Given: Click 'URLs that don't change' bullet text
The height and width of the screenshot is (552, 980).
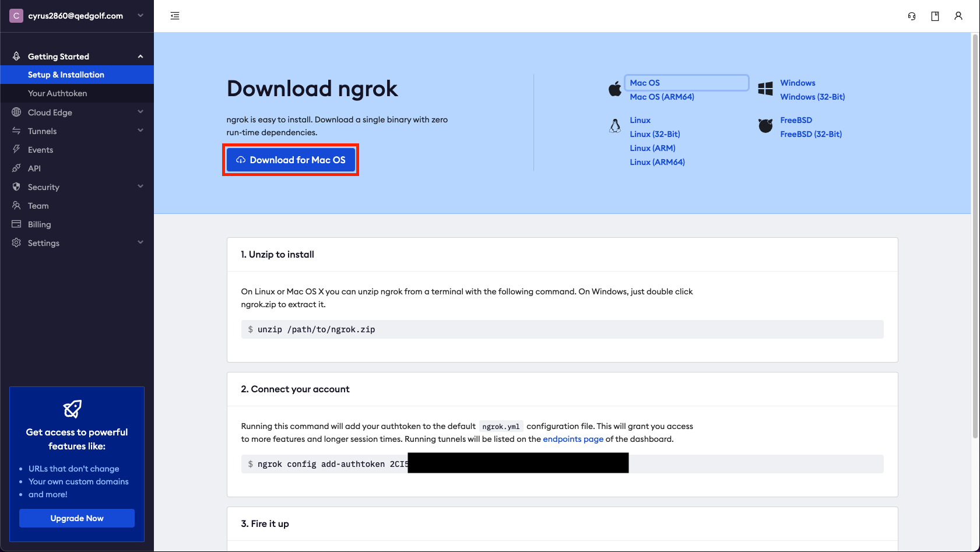Looking at the screenshot, I should (74, 469).
